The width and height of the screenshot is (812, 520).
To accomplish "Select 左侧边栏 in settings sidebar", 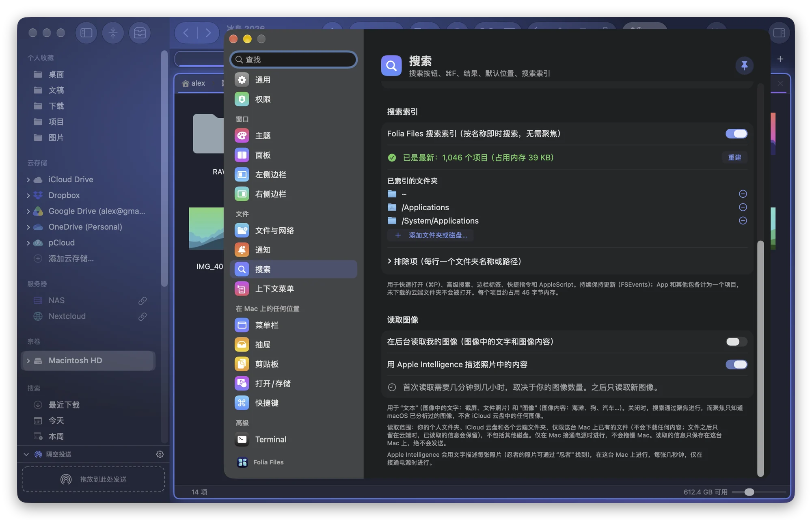I will [x=293, y=175].
